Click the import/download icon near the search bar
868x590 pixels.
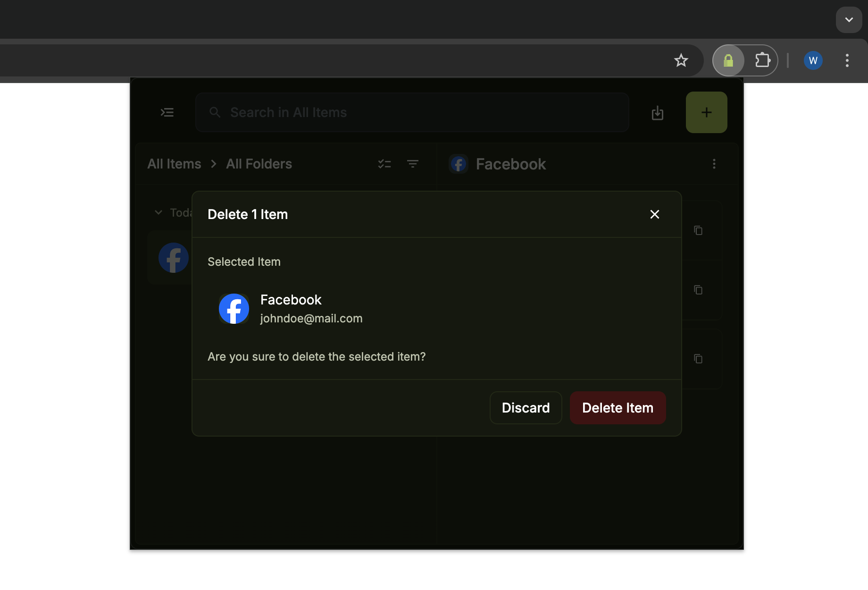(x=657, y=113)
